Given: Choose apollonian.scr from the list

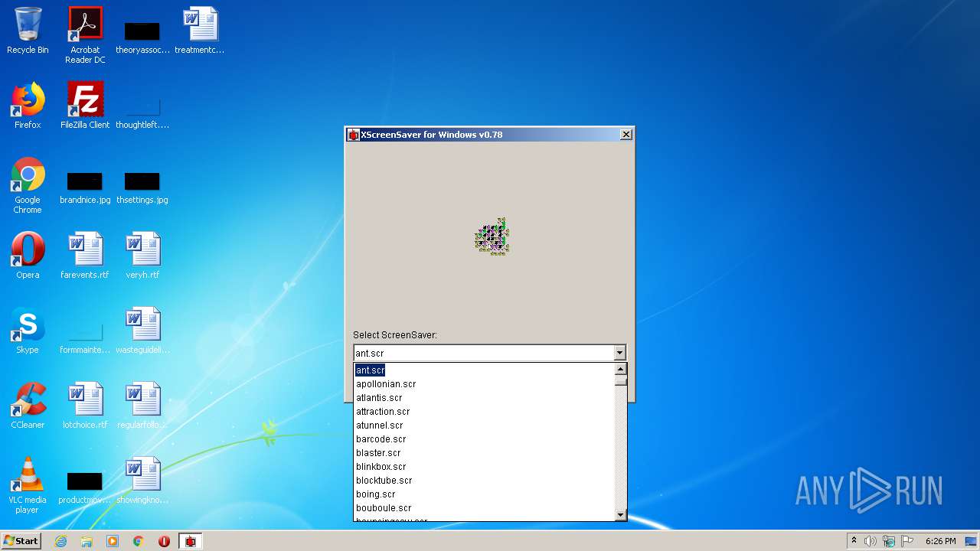Looking at the screenshot, I should pos(484,384).
